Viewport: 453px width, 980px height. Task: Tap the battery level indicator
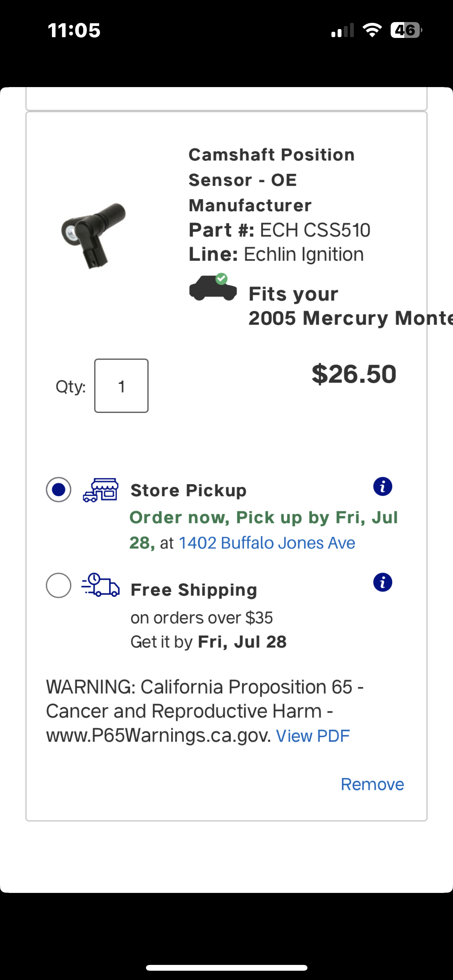coord(406,30)
